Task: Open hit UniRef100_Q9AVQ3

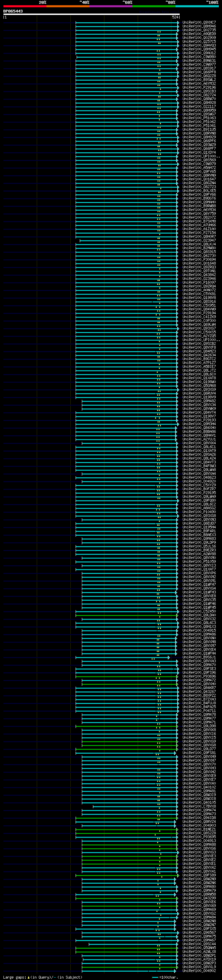Action: pos(199,45)
